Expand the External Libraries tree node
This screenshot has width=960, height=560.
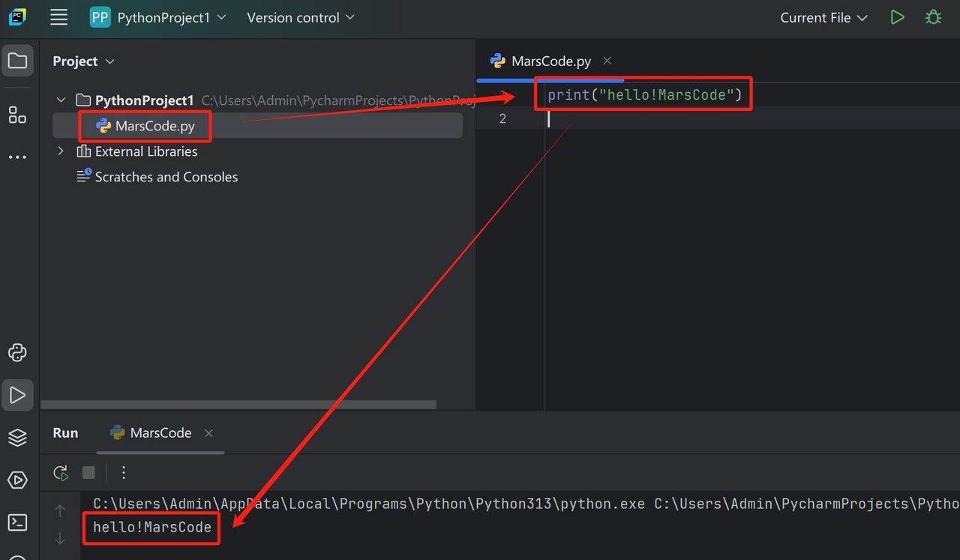61,151
